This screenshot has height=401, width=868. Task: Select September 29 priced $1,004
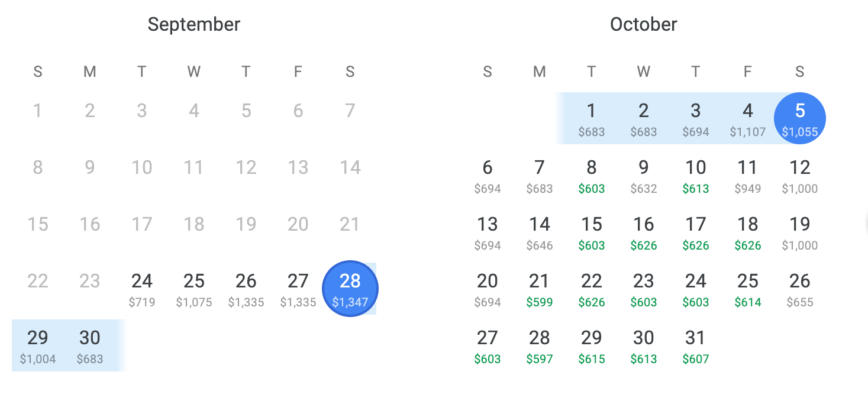[38, 346]
